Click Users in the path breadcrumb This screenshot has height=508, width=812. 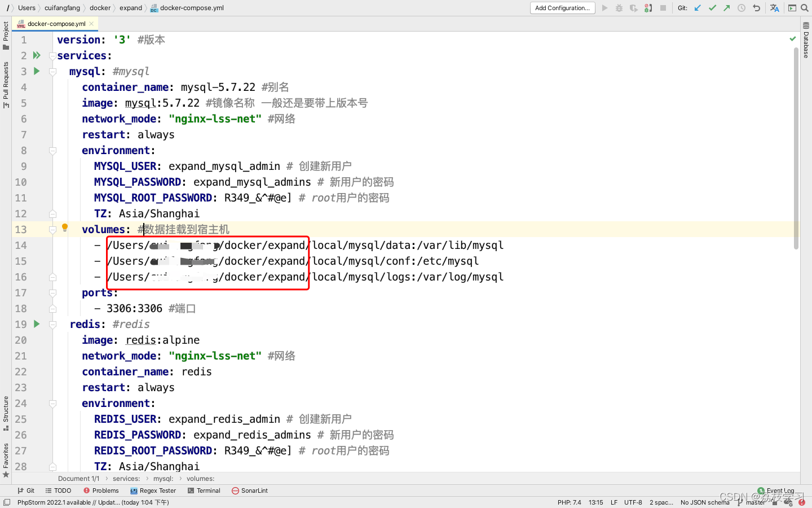tap(27, 8)
